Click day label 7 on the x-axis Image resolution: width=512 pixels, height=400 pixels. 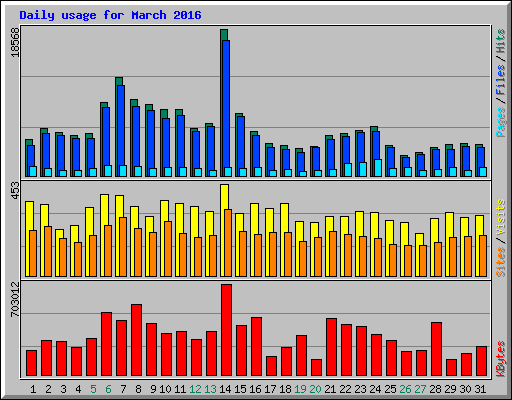(x=123, y=389)
